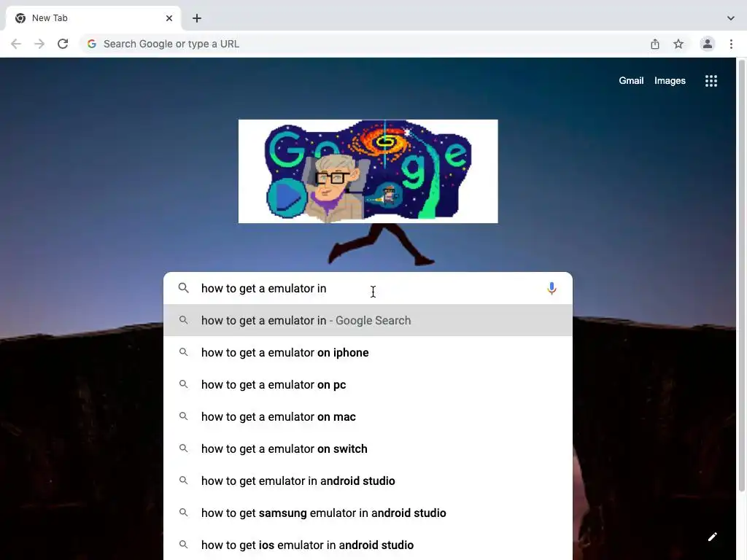747x560 pixels.
Task: Open a new tab with plus
Action: [197, 18]
